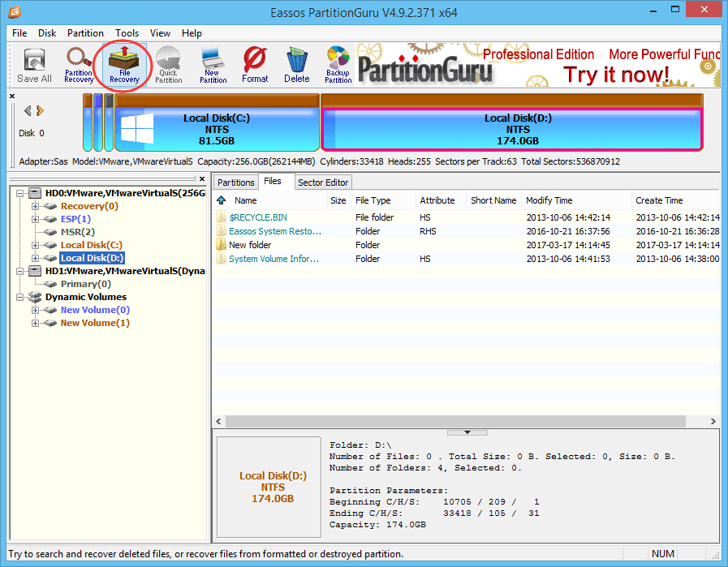Click the New folder folder icon
Screen dimensions: 728x567
(x=221, y=244)
